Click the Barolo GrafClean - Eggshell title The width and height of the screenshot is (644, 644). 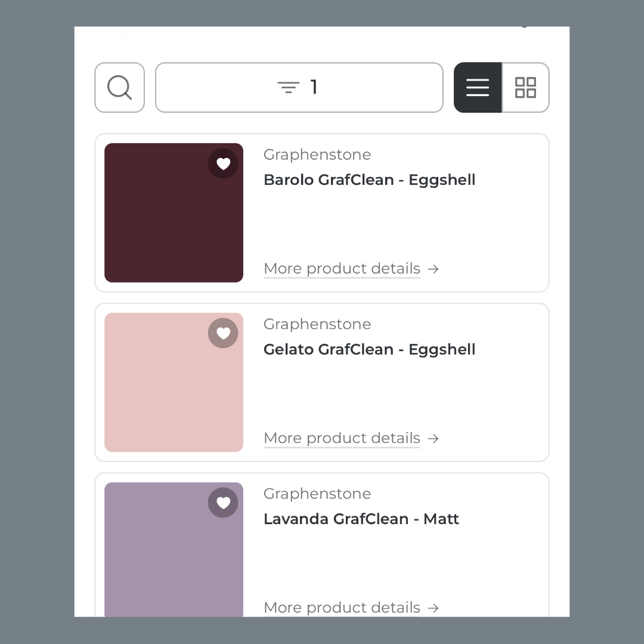coord(369,180)
